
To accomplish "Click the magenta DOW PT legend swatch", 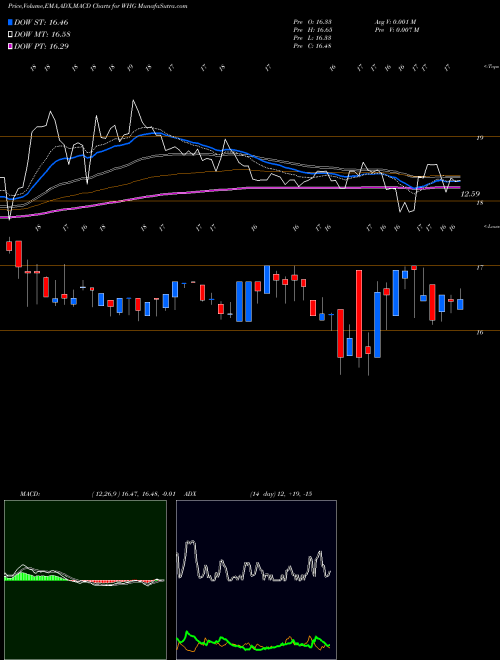I will coord(10,46).
